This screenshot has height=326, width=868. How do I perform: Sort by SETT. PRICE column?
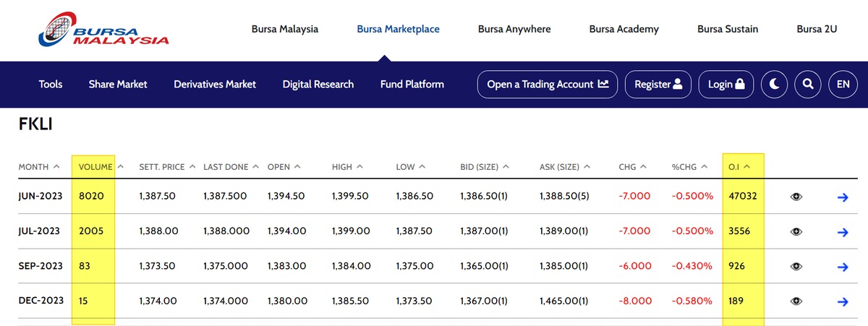[x=167, y=167]
